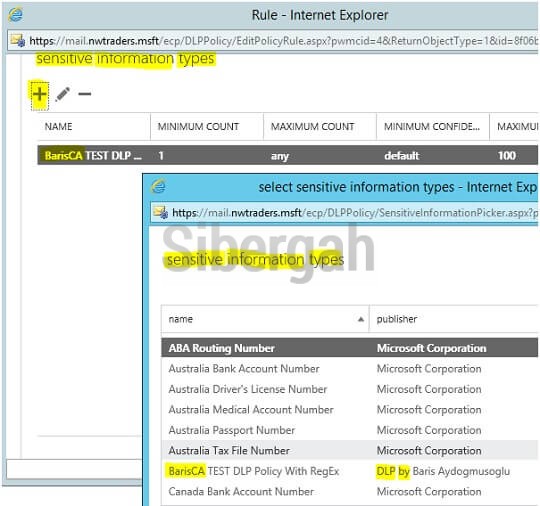Click 'default' minimum confidence cell

[402, 156]
